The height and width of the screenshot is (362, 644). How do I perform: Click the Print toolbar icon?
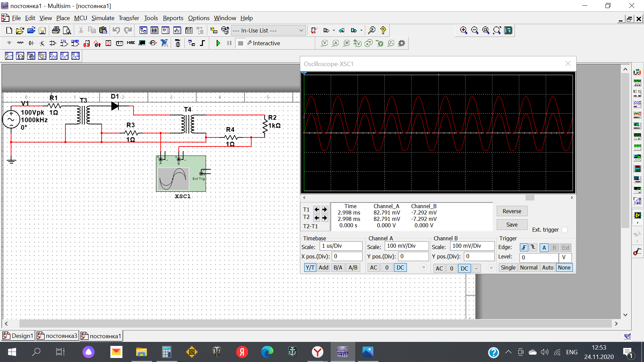tap(56, 31)
